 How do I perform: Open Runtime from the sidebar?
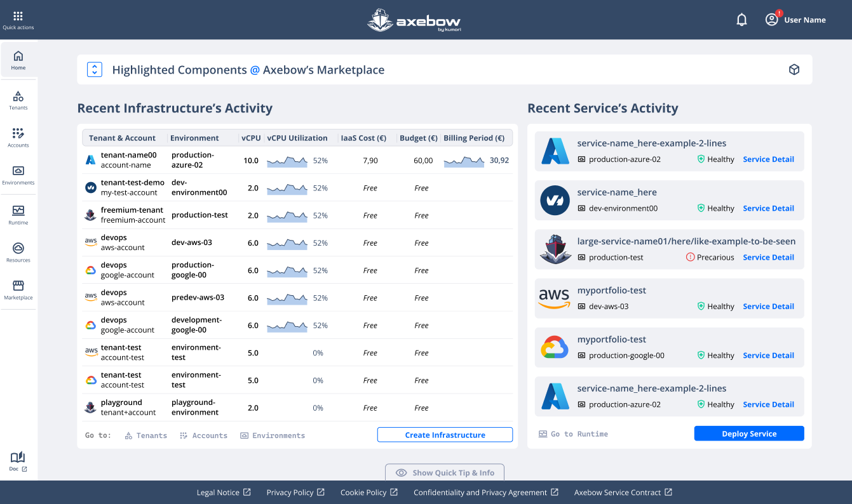(18, 215)
